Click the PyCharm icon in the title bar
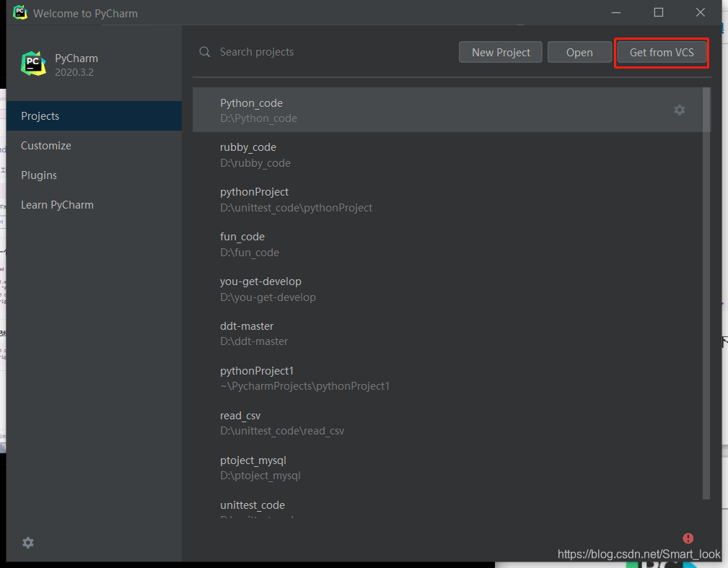The height and width of the screenshot is (568, 728). click(20, 12)
